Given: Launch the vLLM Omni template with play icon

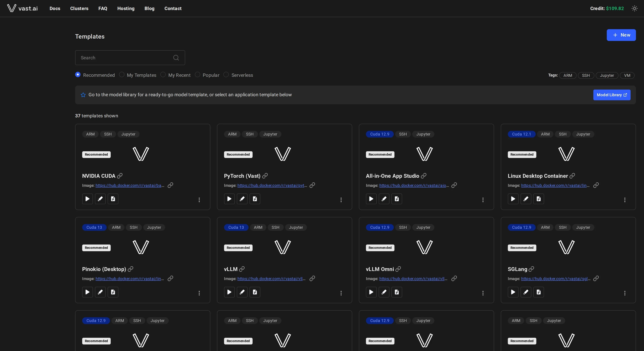Looking at the screenshot, I should tap(371, 292).
